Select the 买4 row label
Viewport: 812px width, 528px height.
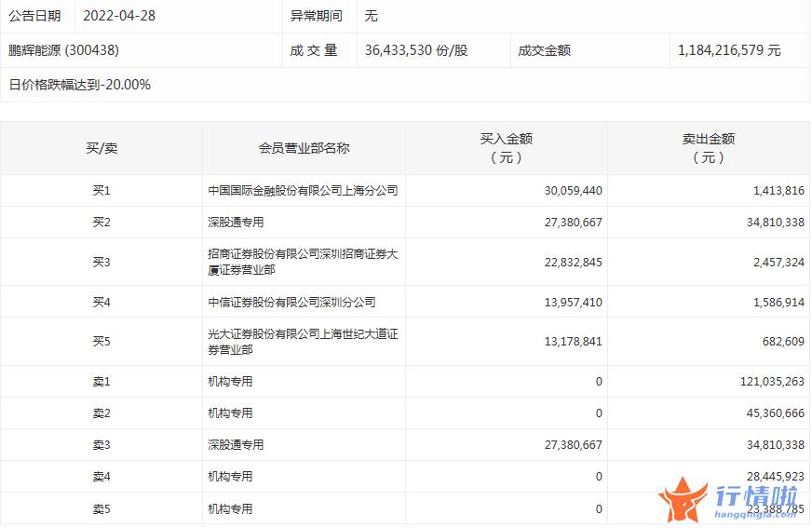pos(101,302)
